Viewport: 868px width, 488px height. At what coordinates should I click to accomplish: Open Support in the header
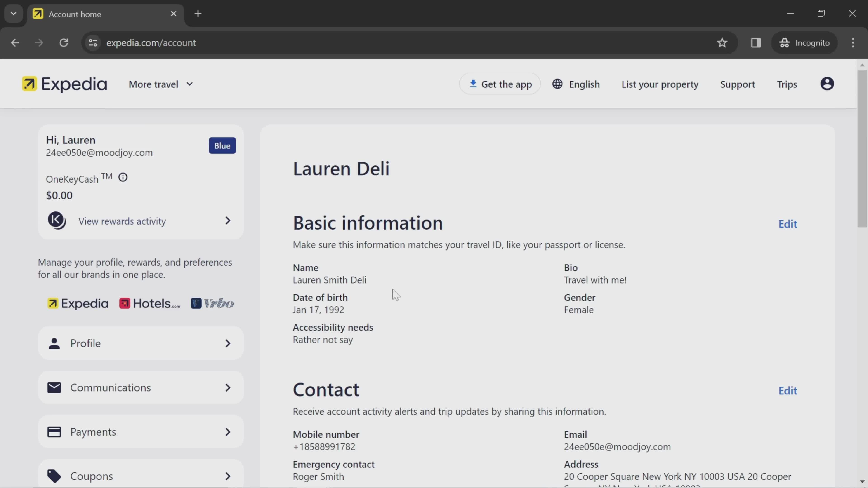pos(737,84)
